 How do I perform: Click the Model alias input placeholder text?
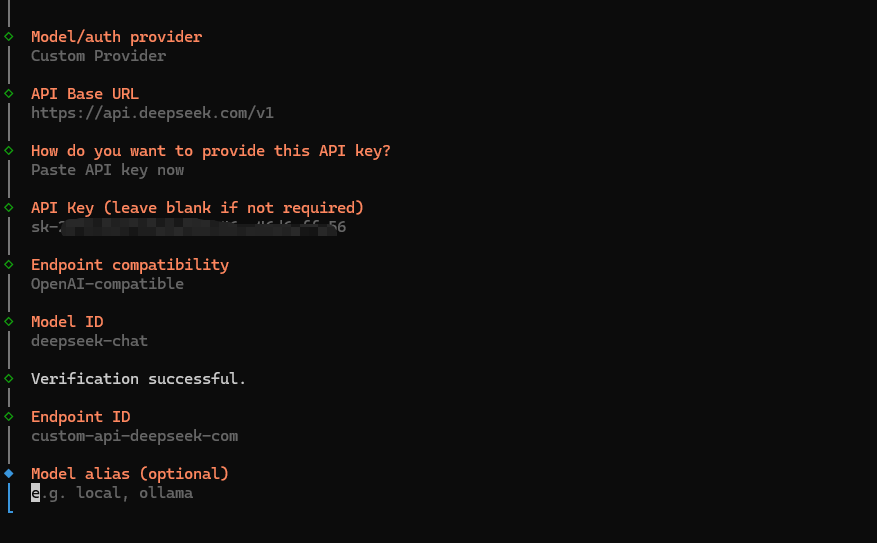(x=117, y=493)
